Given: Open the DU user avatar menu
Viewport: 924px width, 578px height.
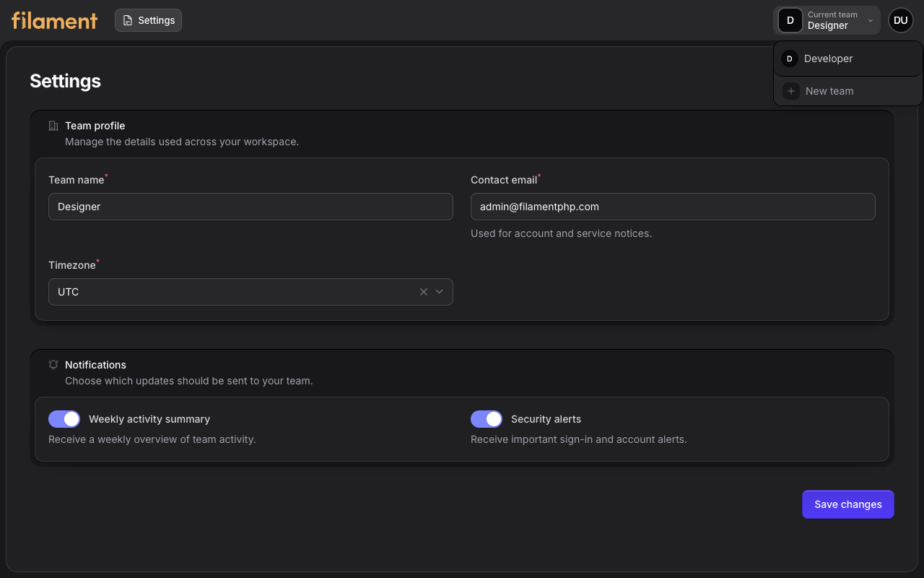Looking at the screenshot, I should point(901,20).
